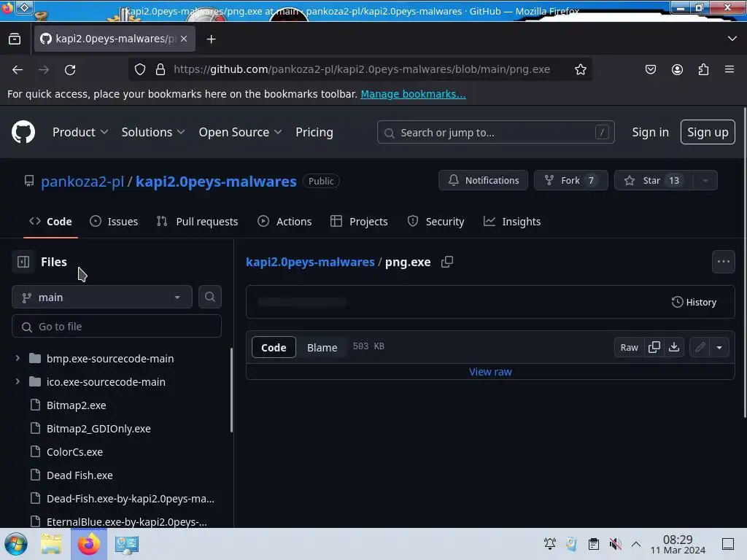Open the main branch selector dropdown
This screenshot has width=747, height=560.
pos(102,297)
